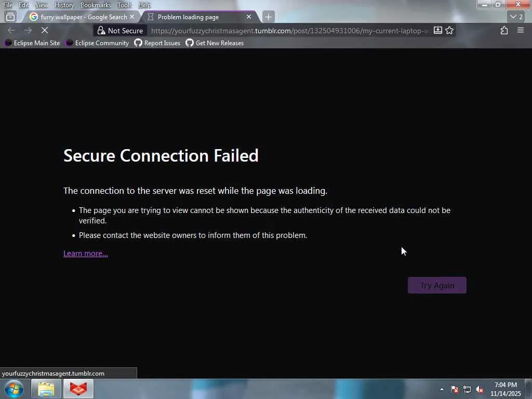Open the Bookmarks menu
532x399 pixels.
point(96,5)
